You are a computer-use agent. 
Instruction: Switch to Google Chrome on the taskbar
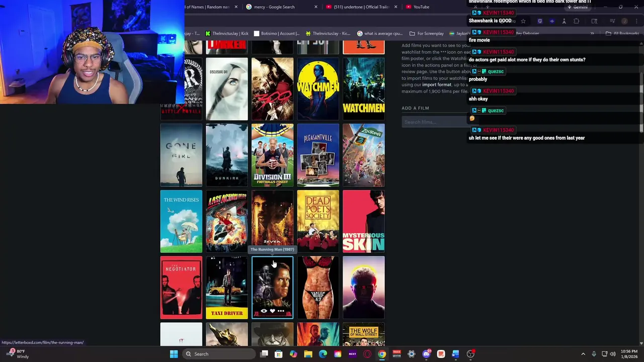point(382,354)
